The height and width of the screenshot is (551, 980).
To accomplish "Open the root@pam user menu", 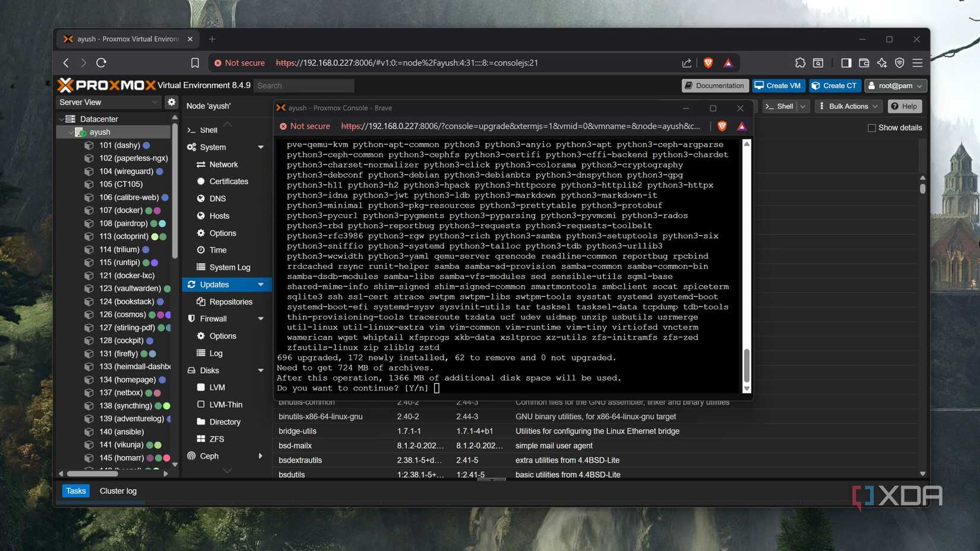I will click(x=896, y=85).
